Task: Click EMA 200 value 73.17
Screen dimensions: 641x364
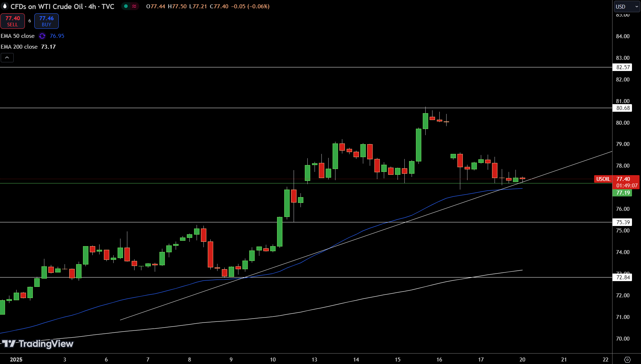Action: 48,47
